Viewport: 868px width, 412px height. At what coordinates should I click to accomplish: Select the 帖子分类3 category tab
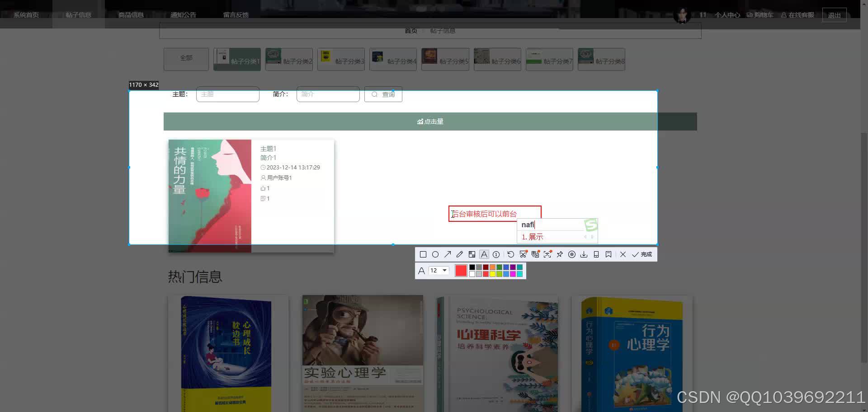pos(341,59)
